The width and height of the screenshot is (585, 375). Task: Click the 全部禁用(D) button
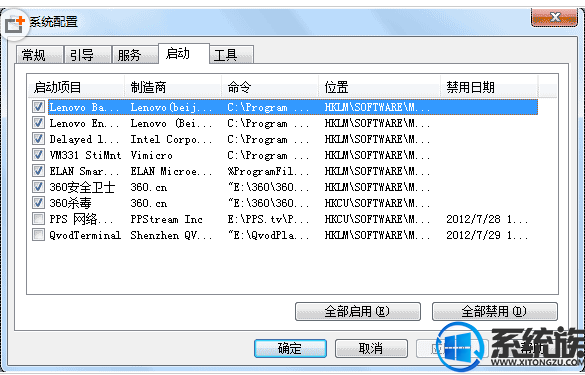coord(494,311)
